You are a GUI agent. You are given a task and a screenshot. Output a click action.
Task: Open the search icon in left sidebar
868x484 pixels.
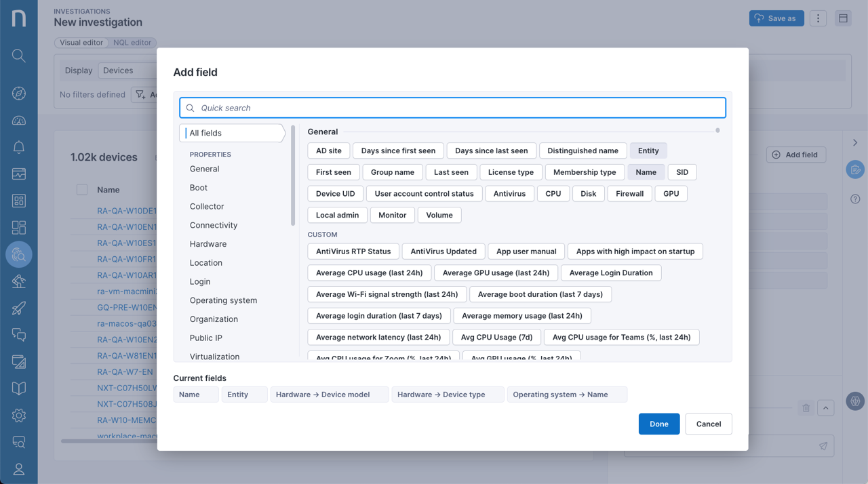pos(19,56)
